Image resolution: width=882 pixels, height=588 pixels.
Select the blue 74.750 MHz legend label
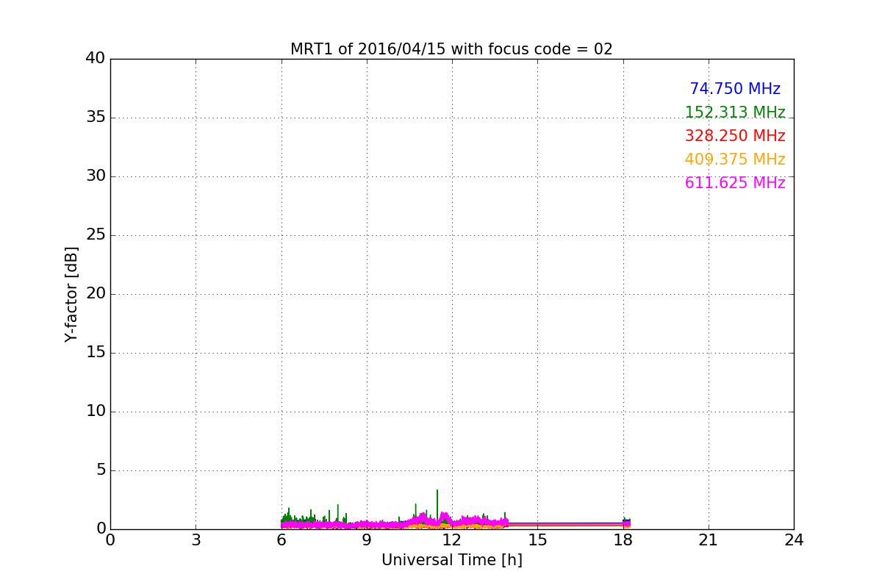click(735, 89)
